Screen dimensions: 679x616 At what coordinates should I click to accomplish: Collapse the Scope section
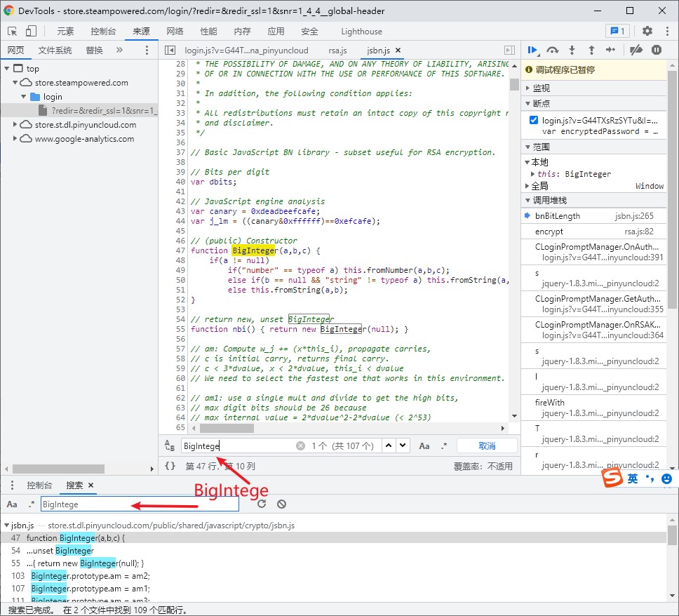527,147
